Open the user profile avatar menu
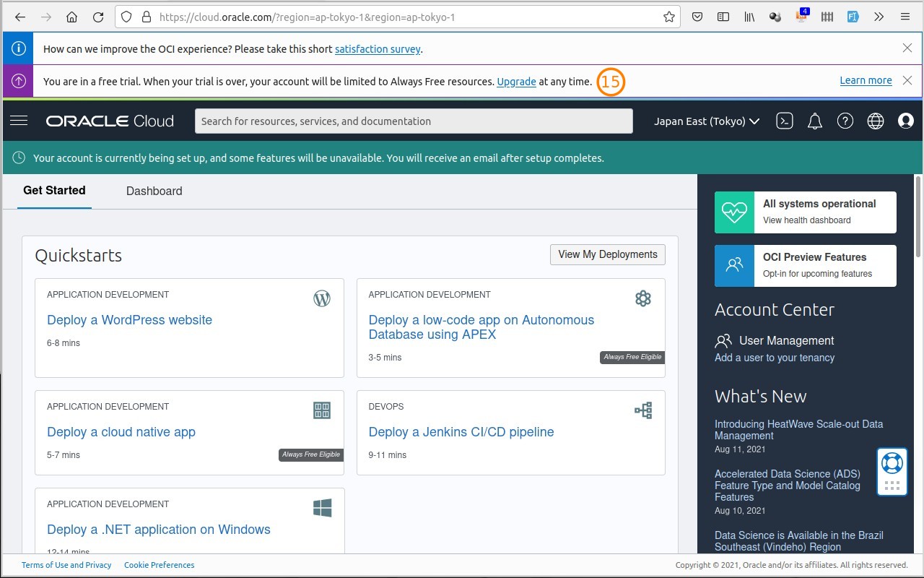The height and width of the screenshot is (578, 924). click(906, 121)
